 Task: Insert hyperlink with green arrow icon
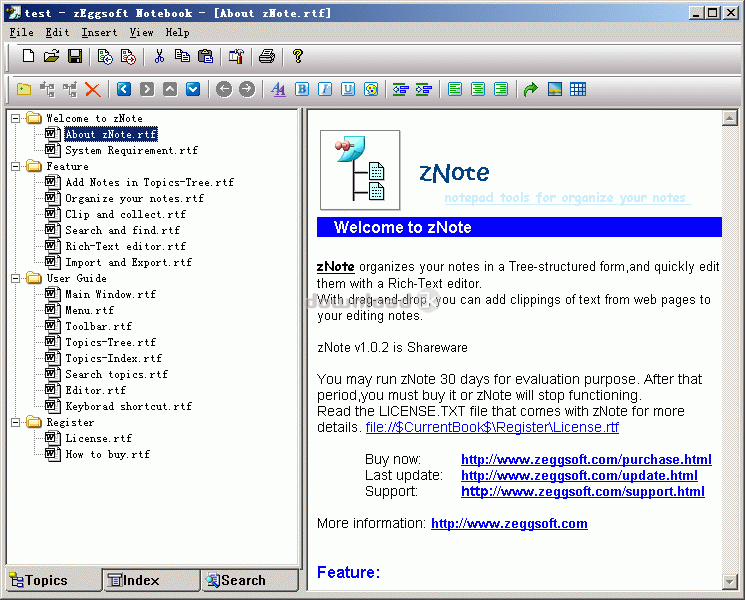[531, 89]
